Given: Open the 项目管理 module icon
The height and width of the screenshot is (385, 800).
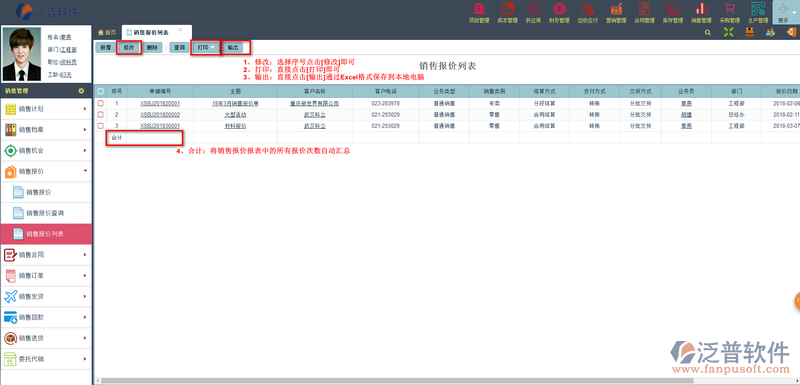Looking at the screenshot, I should (479, 9).
